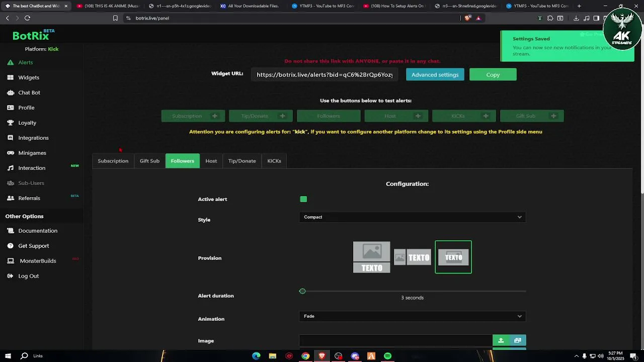Open Google Chrome from the taskbar

point(305,356)
